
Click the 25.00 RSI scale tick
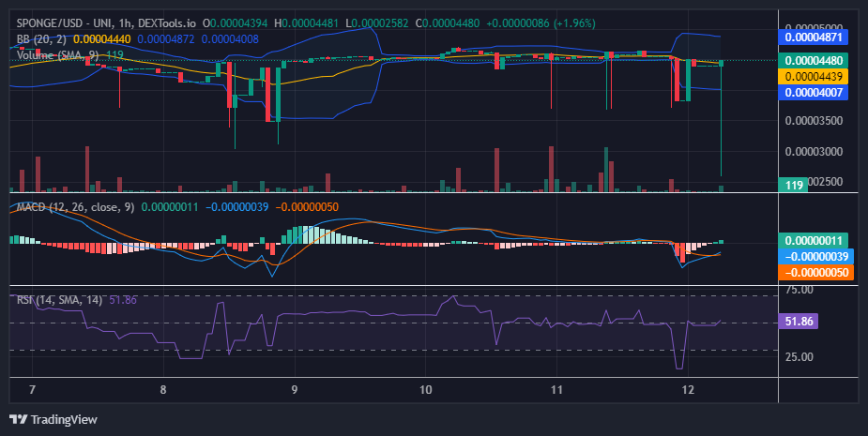799,357
